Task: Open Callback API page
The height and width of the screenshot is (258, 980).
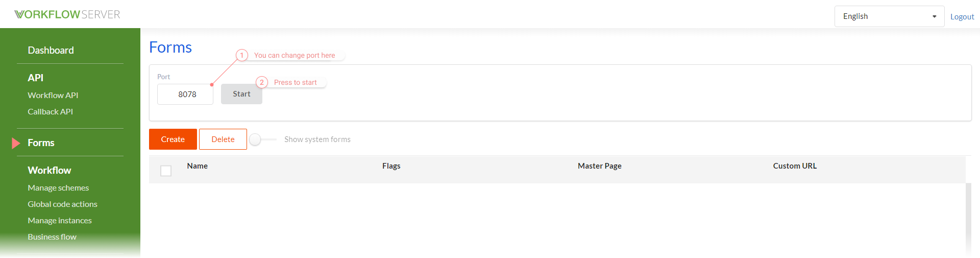Action: tap(50, 111)
